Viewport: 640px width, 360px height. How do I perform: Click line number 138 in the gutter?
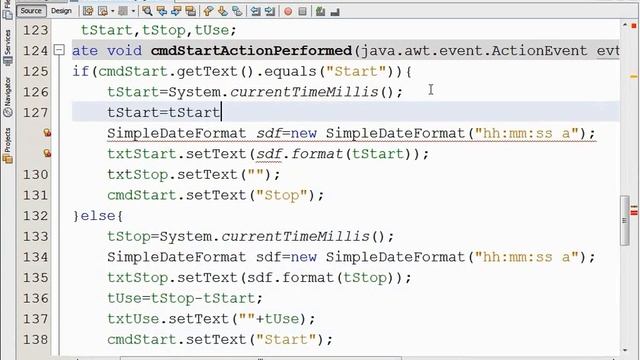tap(36, 339)
